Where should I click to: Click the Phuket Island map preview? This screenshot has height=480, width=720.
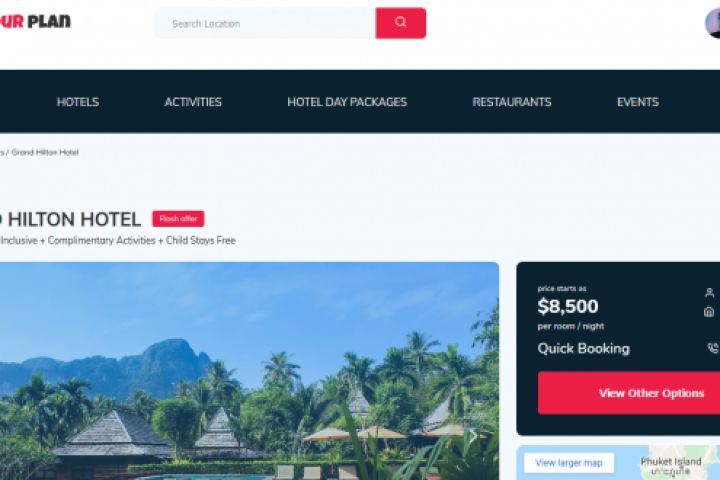tap(618, 463)
